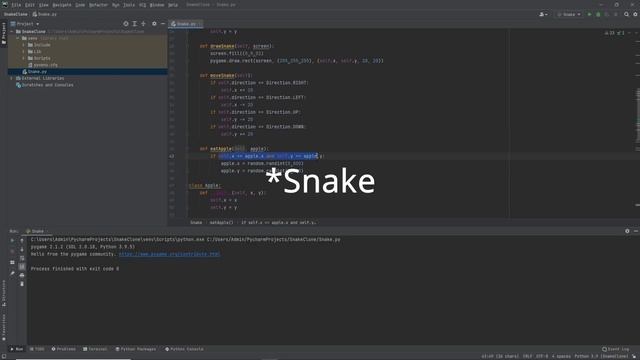Open the Refactor menu

point(98,5)
